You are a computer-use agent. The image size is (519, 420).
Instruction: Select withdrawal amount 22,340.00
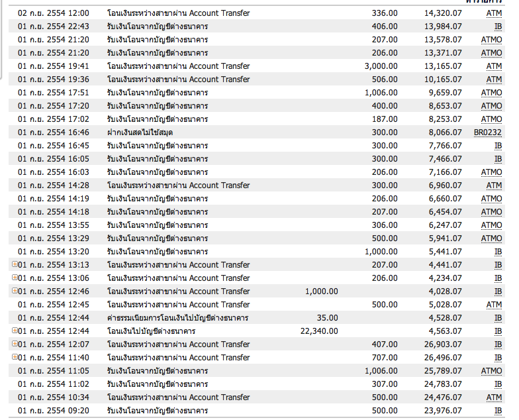click(x=319, y=331)
